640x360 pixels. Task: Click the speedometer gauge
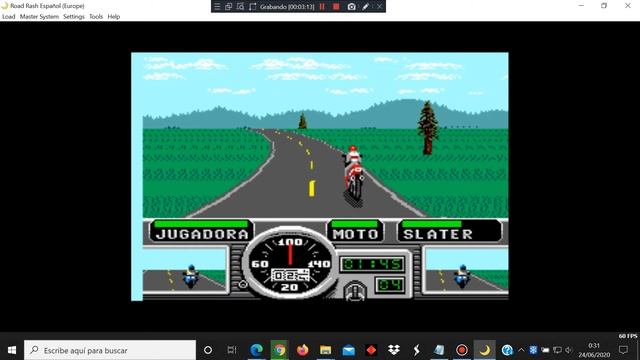pyautogui.click(x=290, y=263)
